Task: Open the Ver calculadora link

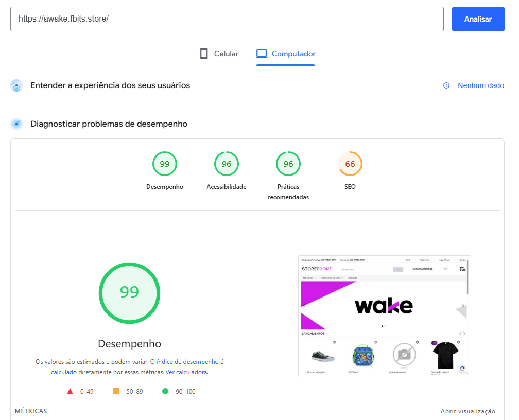Action: point(186,372)
